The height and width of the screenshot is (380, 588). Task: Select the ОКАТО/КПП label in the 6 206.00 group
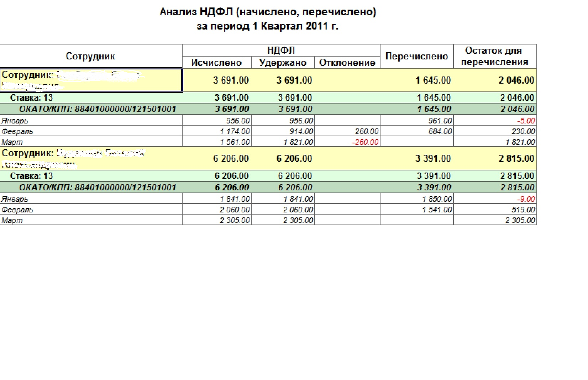coord(98,187)
